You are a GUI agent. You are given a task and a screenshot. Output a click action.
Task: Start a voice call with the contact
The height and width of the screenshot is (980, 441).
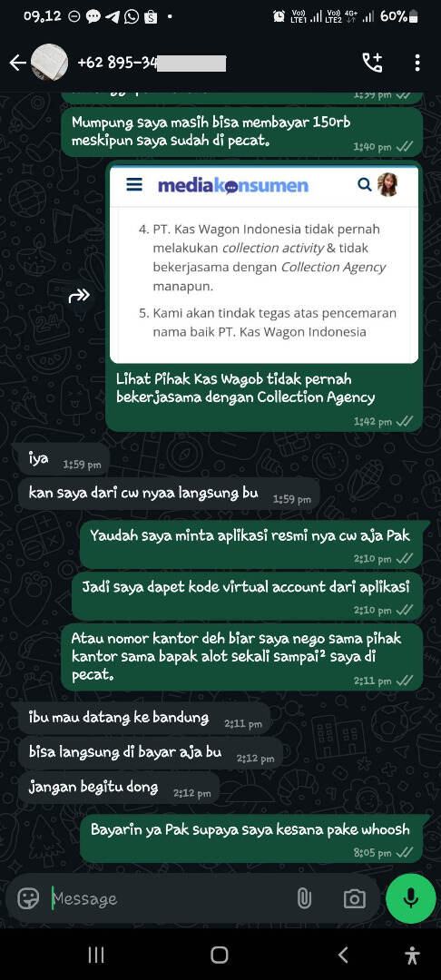(x=372, y=63)
